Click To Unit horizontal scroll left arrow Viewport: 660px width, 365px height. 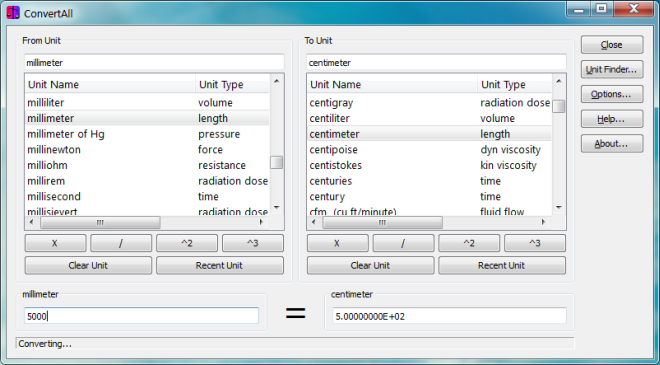pyautogui.click(x=314, y=222)
